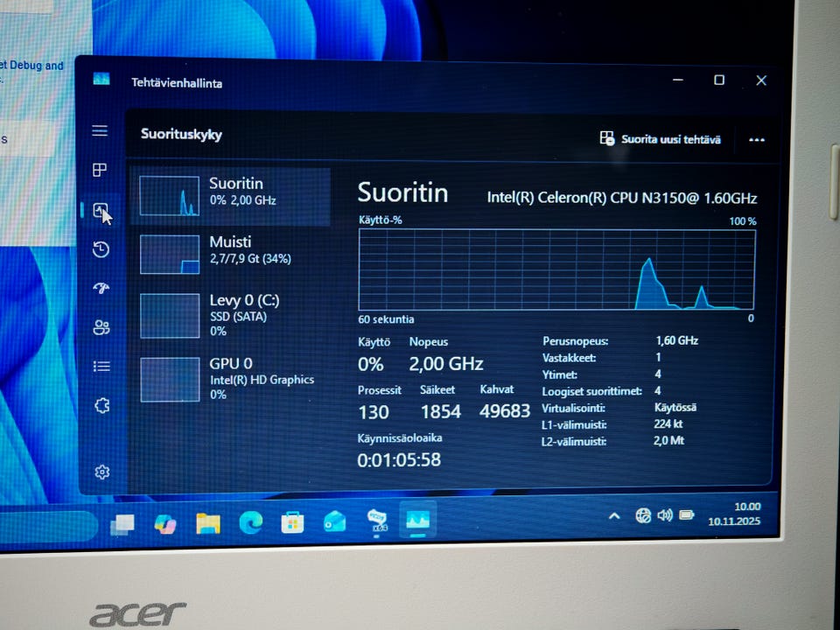Select GPU 0 resource entry
The width and height of the screenshot is (840, 630).
230,379
